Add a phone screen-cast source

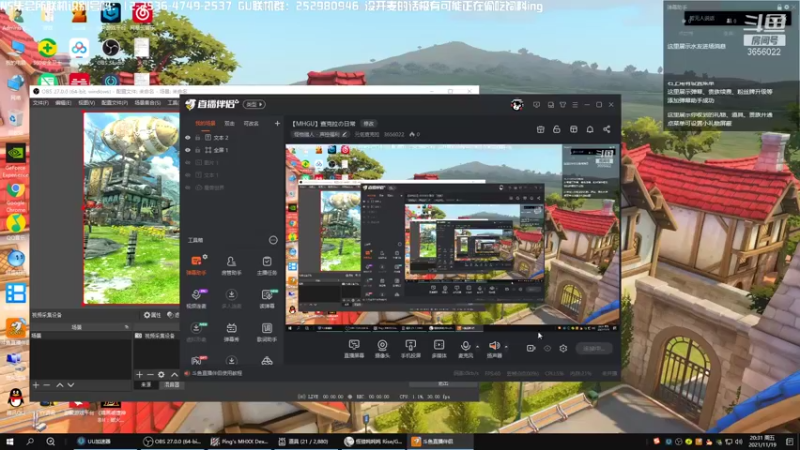coord(410,348)
